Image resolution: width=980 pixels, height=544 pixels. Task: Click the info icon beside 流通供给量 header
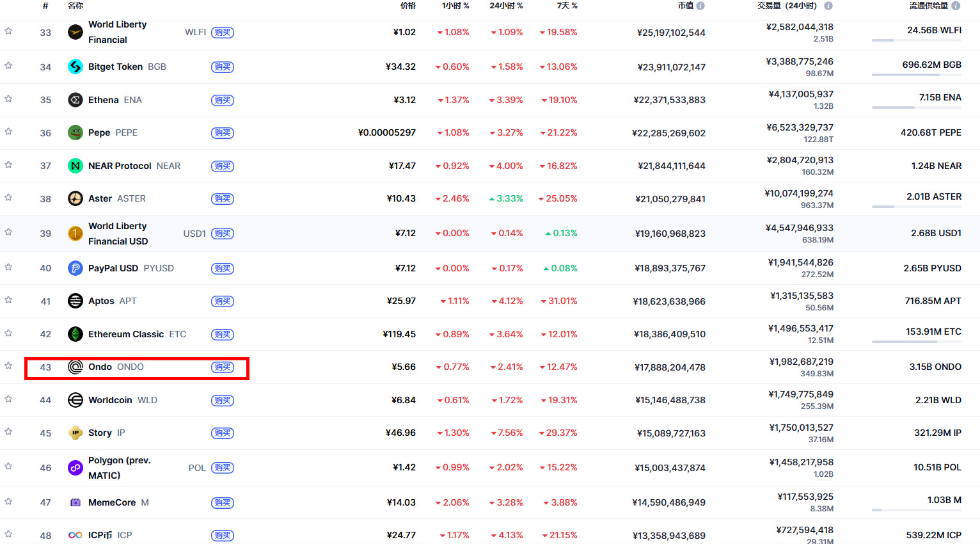coord(956,6)
